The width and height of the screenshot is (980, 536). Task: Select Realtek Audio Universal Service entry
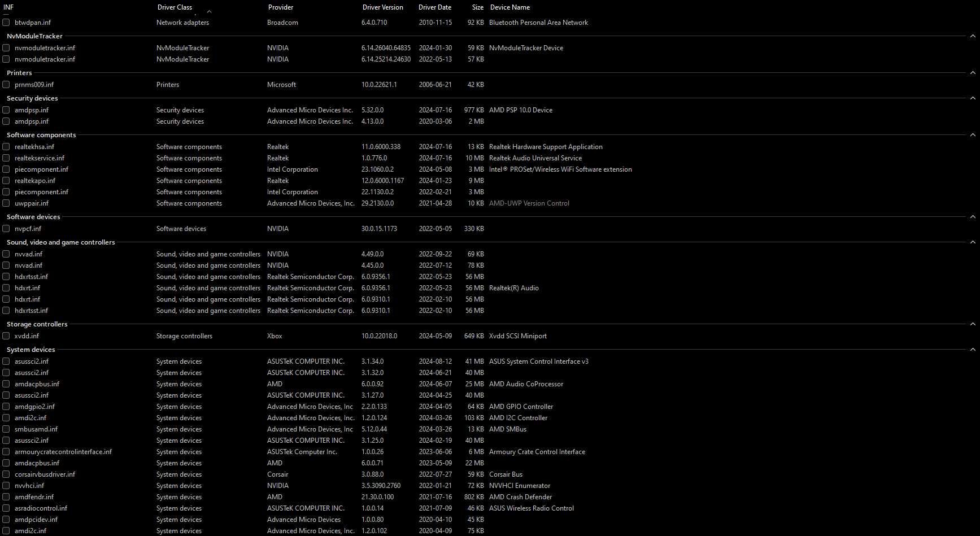535,158
